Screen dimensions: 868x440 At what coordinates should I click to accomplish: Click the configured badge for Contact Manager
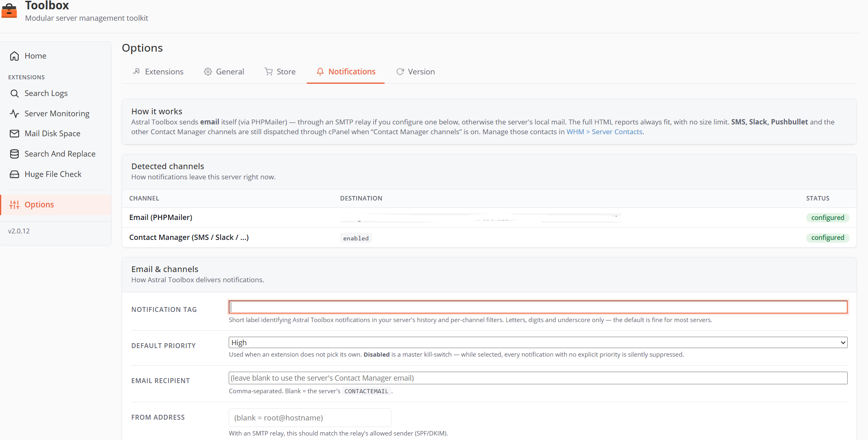tap(827, 237)
